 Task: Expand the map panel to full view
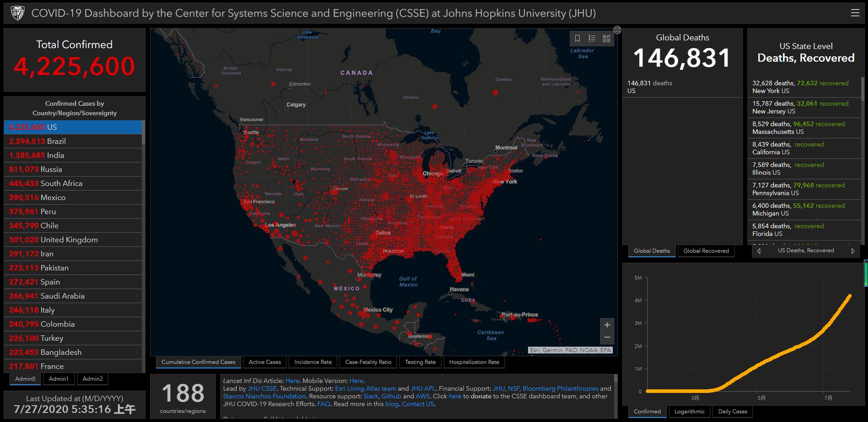617,30
